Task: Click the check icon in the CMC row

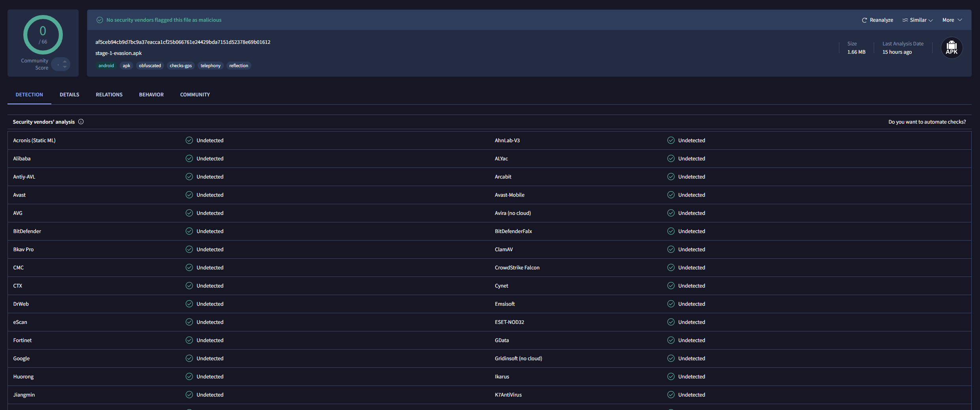Action: (189, 267)
